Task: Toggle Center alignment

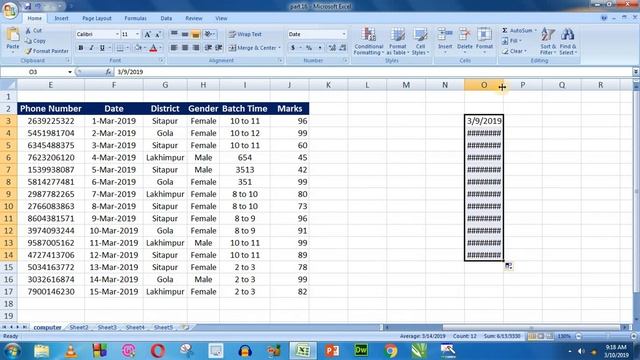Action: click(185, 48)
